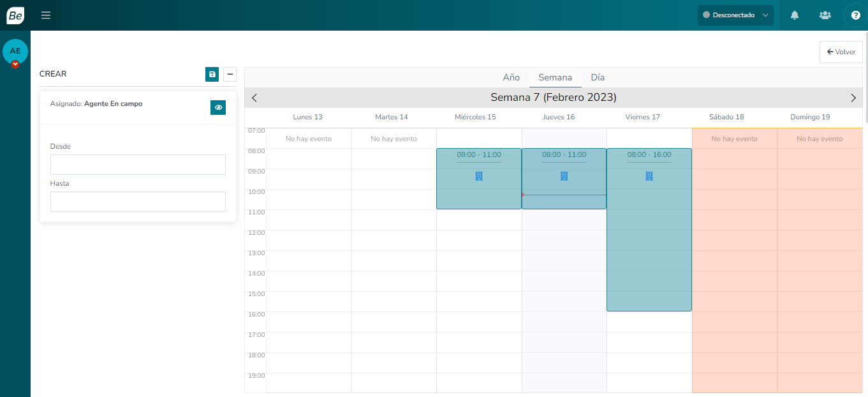
Task: Switch to the Día view tab
Action: tap(598, 77)
